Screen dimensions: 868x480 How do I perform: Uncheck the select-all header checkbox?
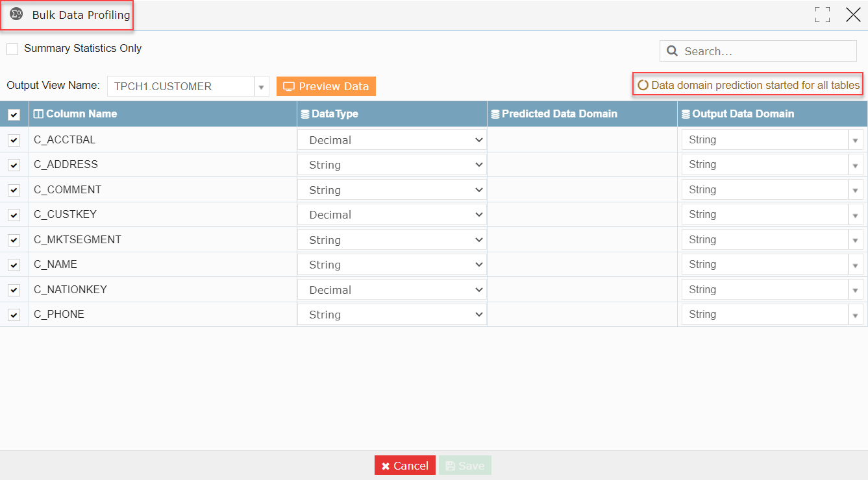click(14, 115)
